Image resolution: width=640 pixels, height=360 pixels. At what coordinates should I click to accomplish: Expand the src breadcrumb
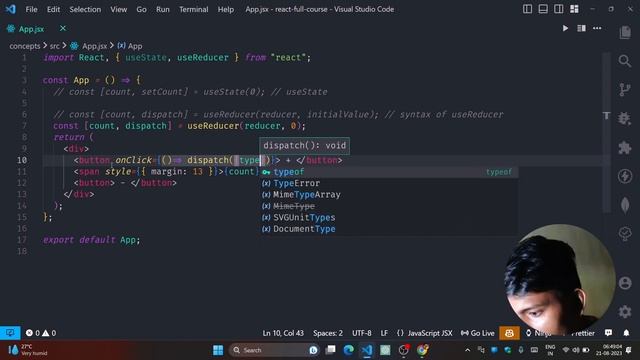tap(55, 46)
